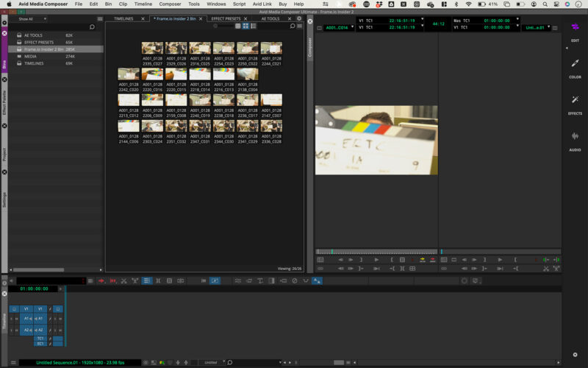
Task: Open the bin search magnifier
Action: pyautogui.click(x=293, y=26)
